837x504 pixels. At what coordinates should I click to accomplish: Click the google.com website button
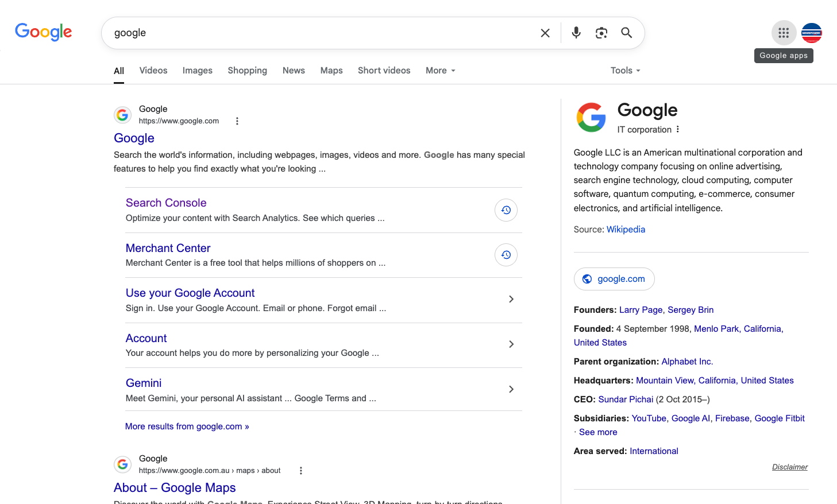coord(614,279)
